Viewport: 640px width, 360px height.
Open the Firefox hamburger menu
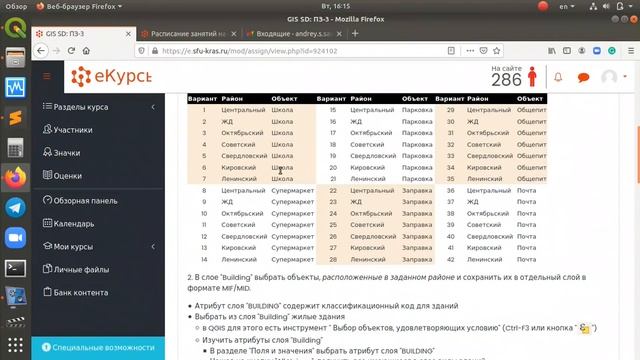pyautogui.click(x=631, y=51)
